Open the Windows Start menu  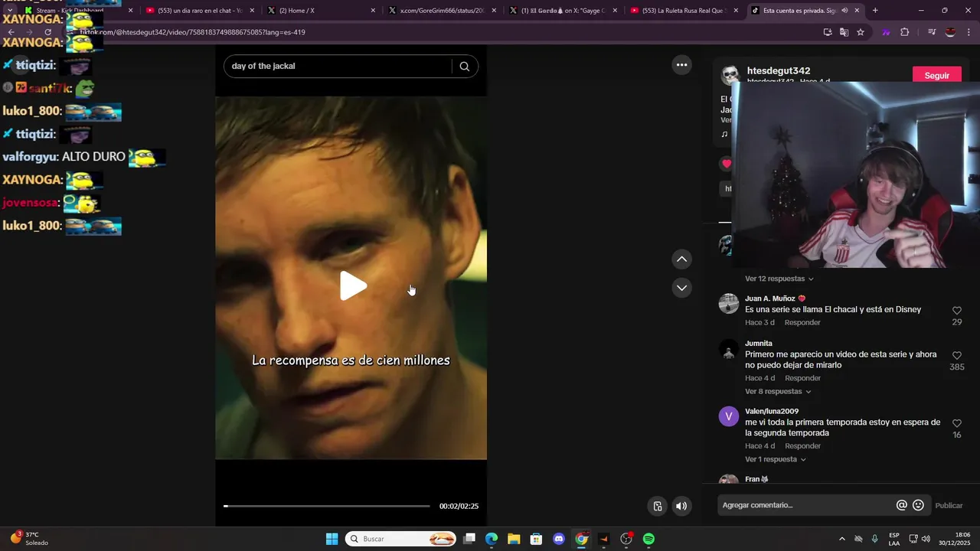pyautogui.click(x=332, y=539)
